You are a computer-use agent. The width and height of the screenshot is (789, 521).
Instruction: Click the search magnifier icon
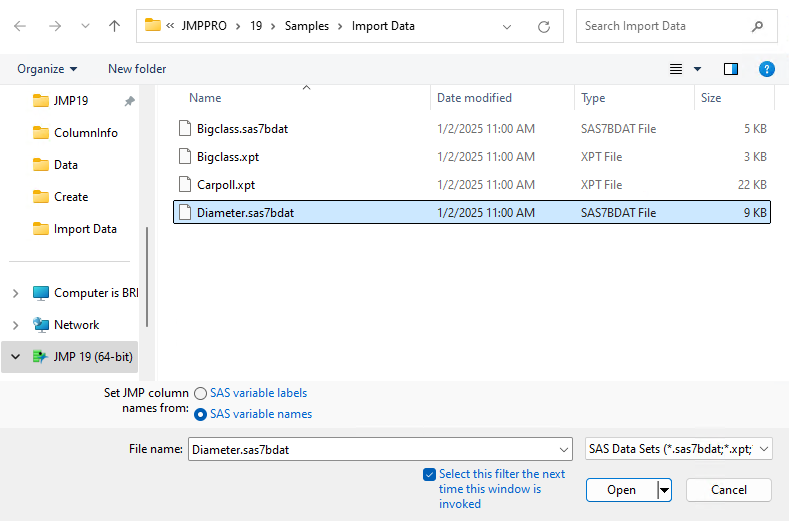click(x=757, y=26)
